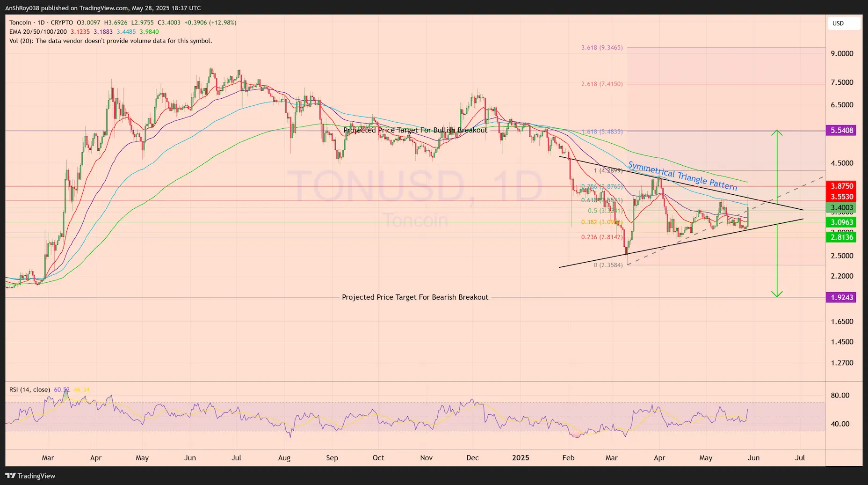Select the green 3.4003 current price label
Image resolution: width=868 pixels, height=485 pixels.
coord(842,207)
